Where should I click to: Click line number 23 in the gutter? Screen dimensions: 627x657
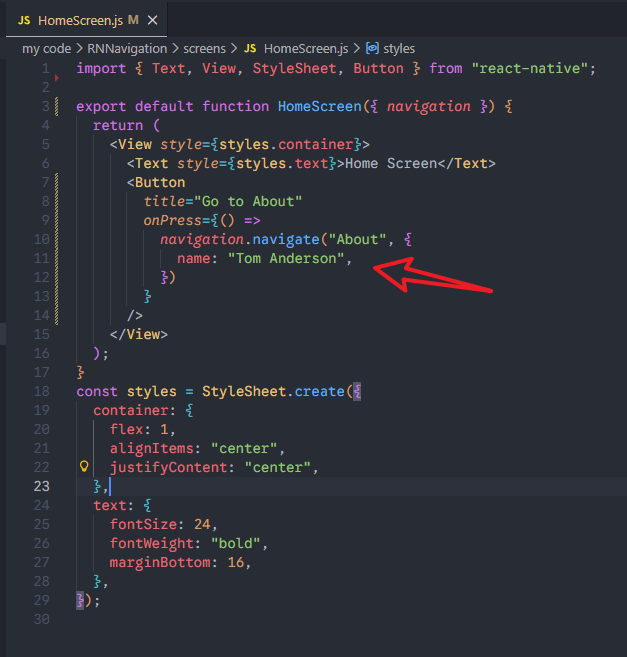pos(41,486)
